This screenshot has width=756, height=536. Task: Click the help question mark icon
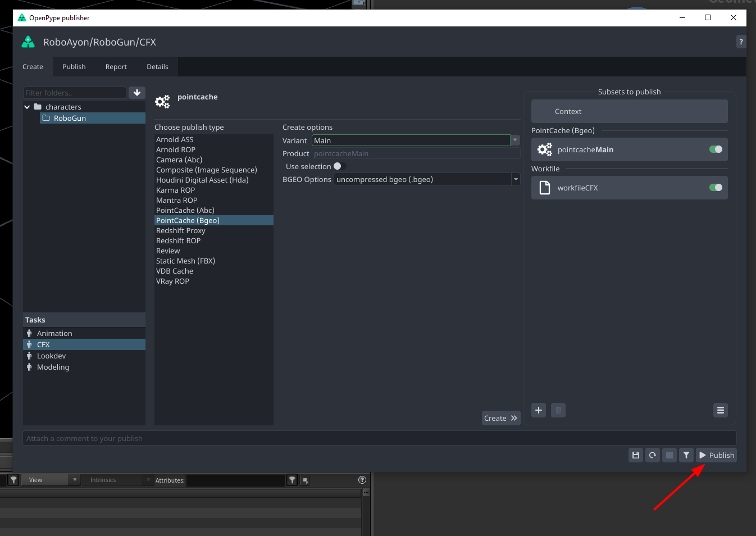(741, 42)
